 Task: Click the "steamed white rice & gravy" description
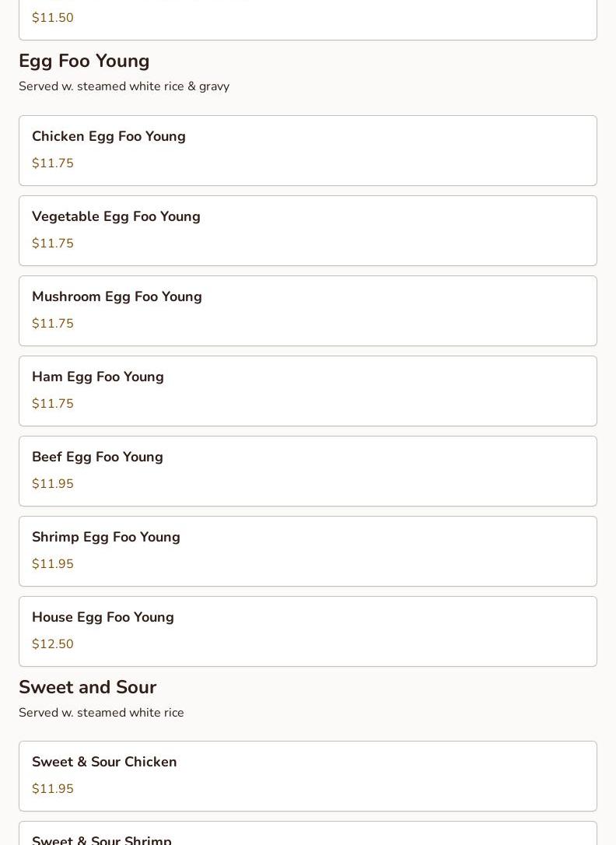coord(124,86)
